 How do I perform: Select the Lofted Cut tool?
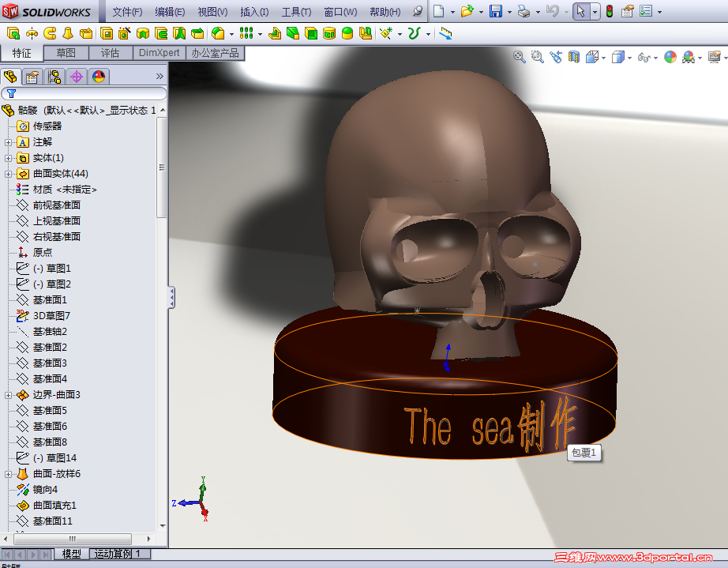tap(179, 33)
